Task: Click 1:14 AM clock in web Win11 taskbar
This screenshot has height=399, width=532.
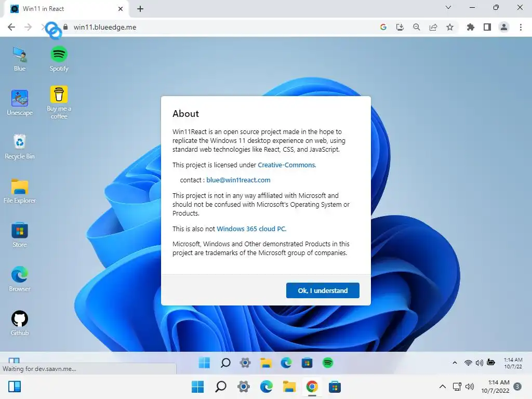Action: pos(513,363)
